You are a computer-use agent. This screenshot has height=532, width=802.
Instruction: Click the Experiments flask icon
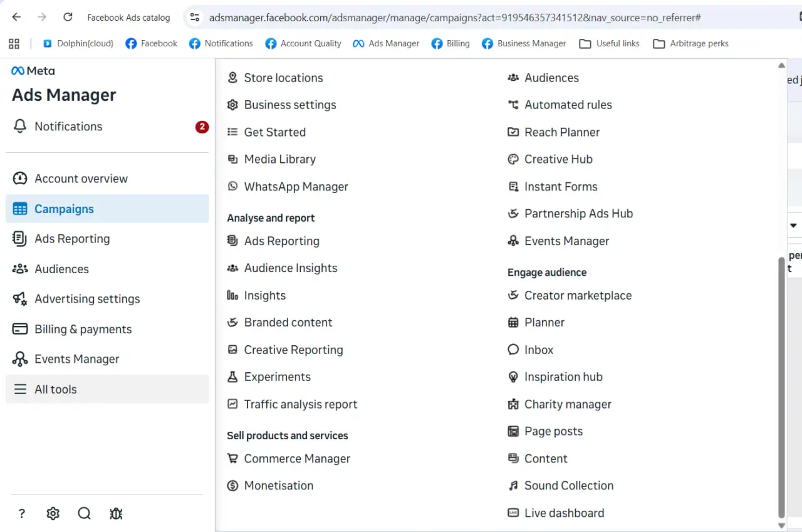(x=232, y=377)
